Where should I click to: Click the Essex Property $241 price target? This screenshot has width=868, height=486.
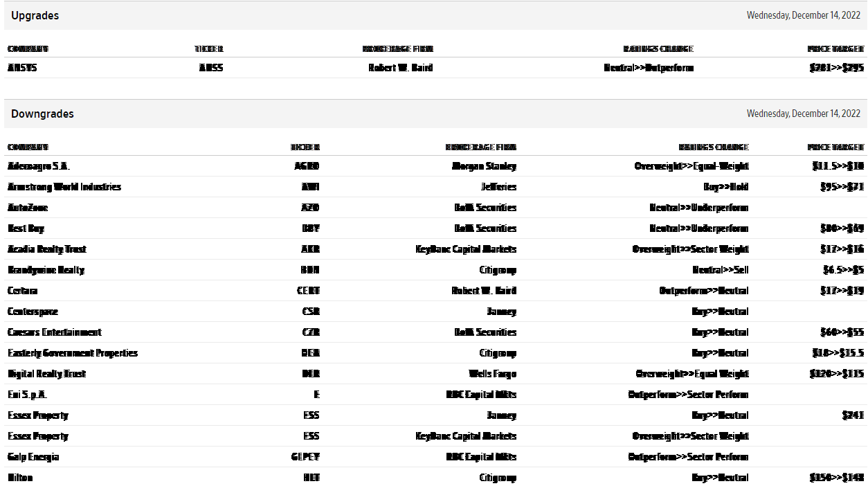click(853, 415)
